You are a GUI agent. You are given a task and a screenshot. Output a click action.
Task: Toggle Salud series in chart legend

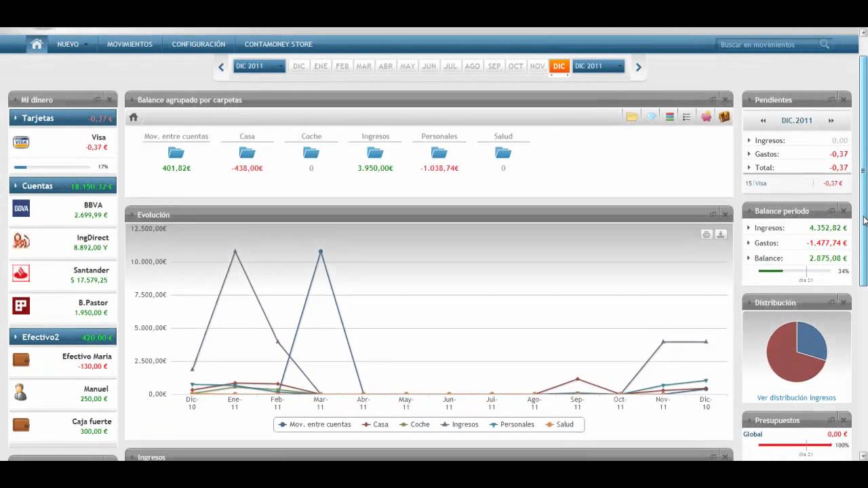pos(559,424)
